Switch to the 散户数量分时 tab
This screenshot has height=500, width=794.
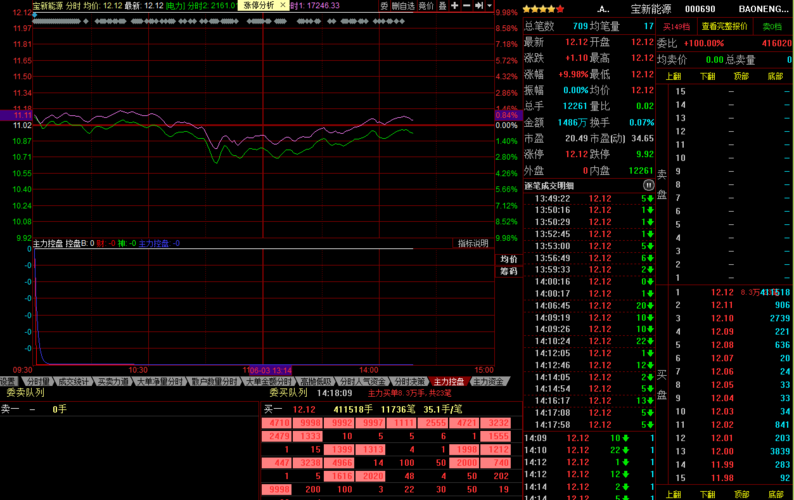215,381
